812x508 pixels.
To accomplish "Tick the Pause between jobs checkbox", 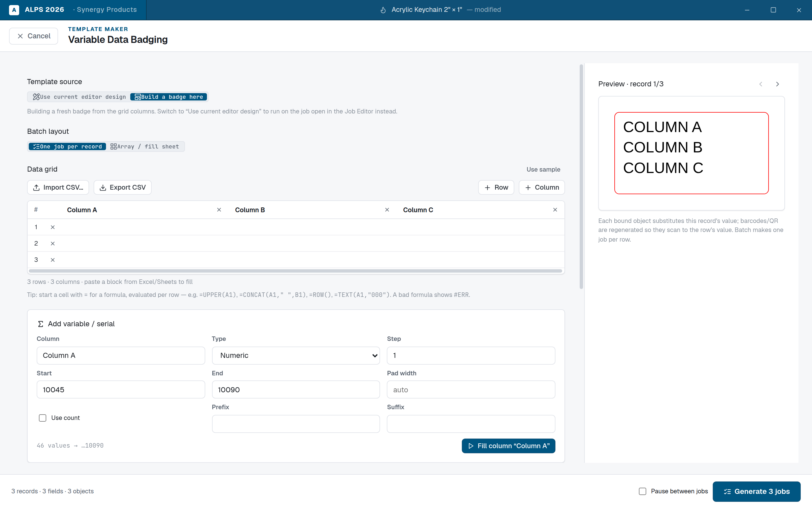I will click(643, 492).
